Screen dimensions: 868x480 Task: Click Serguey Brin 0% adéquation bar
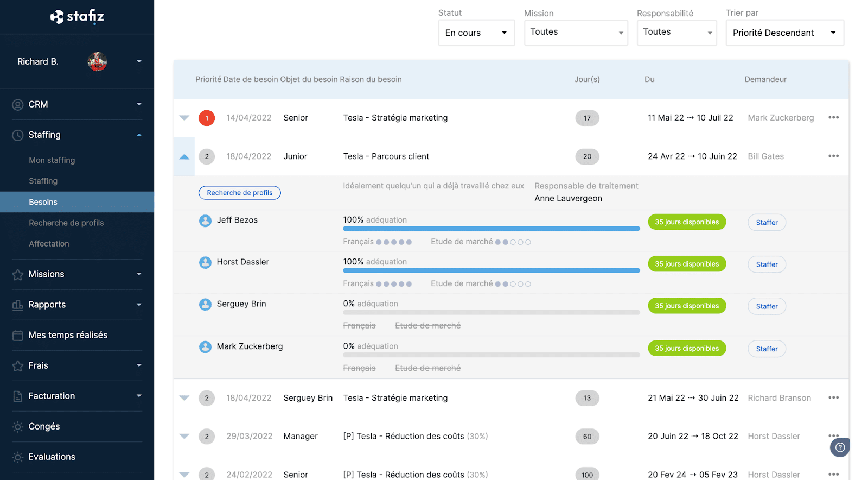coord(492,312)
